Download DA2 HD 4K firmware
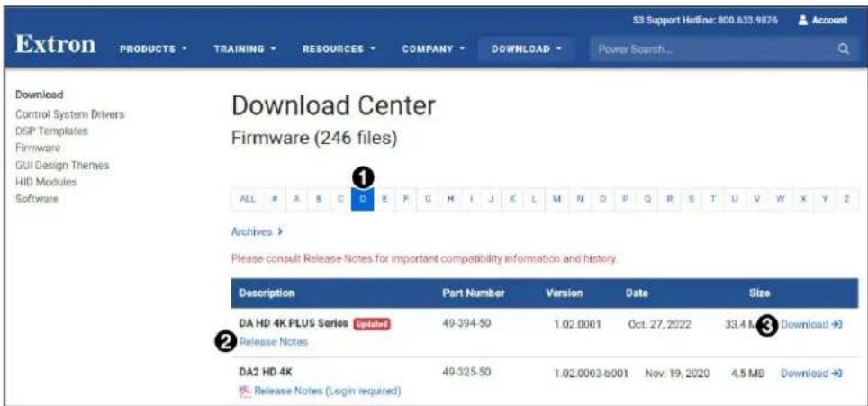This screenshot has width=868, height=406. tap(811, 374)
